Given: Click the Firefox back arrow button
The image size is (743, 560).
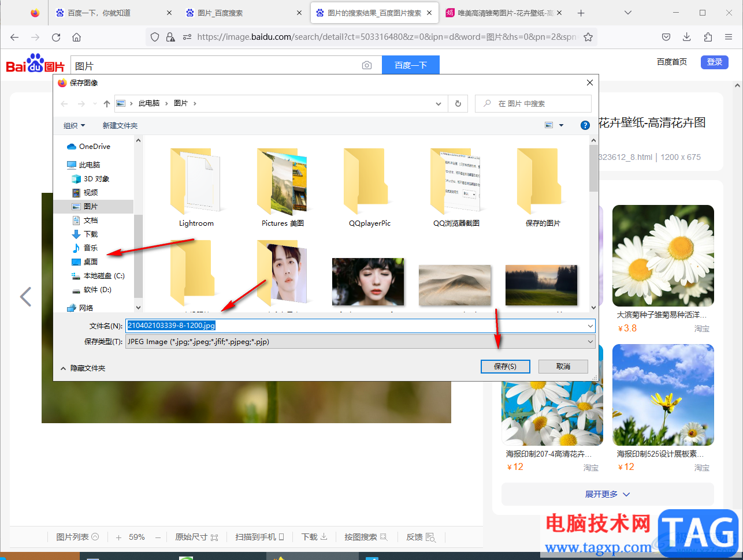Looking at the screenshot, I should (14, 37).
